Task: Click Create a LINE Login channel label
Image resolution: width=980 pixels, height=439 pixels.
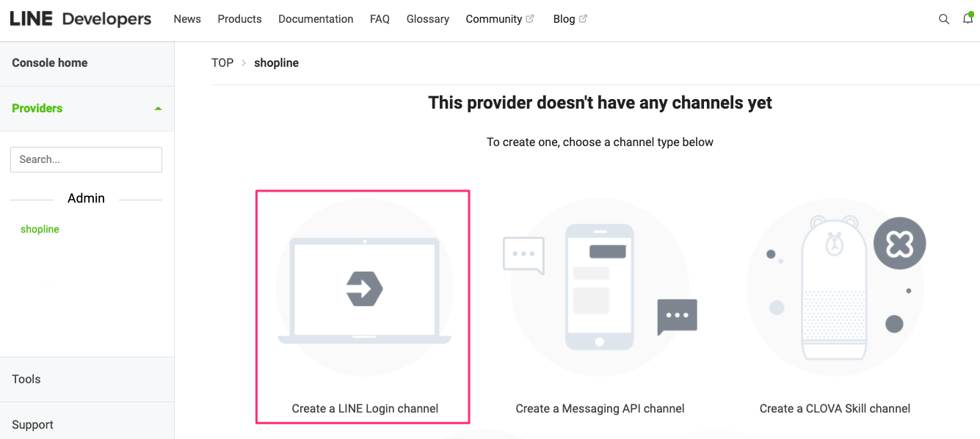Action: [x=365, y=408]
